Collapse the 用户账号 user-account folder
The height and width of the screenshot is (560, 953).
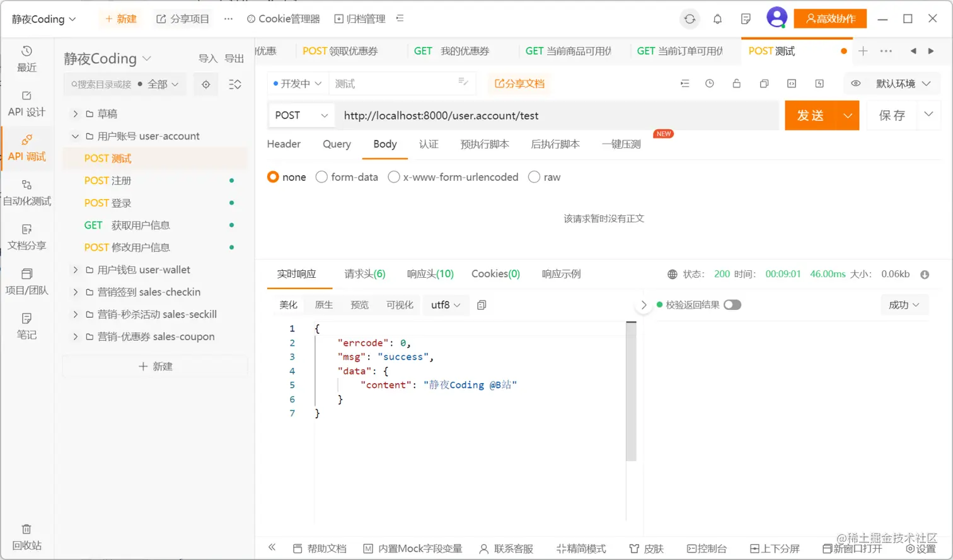pos(75,136)
